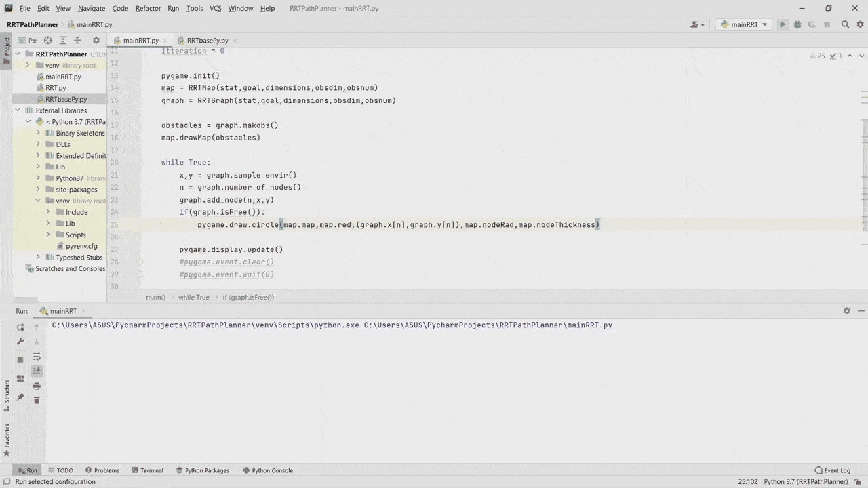Open the Terminal tool window
Viewport: 868px width, 488px height.
pos(147,470)
